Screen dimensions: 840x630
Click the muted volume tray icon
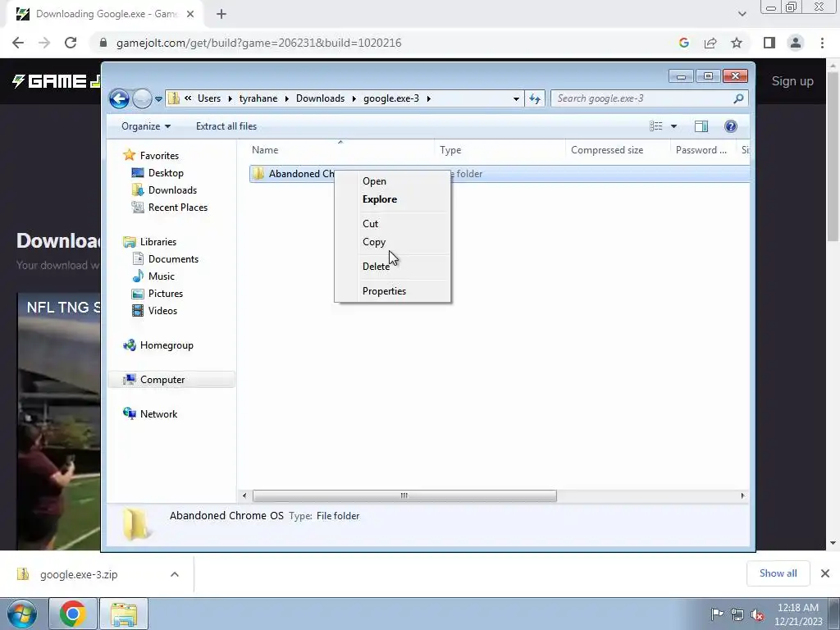coord(757,615)
